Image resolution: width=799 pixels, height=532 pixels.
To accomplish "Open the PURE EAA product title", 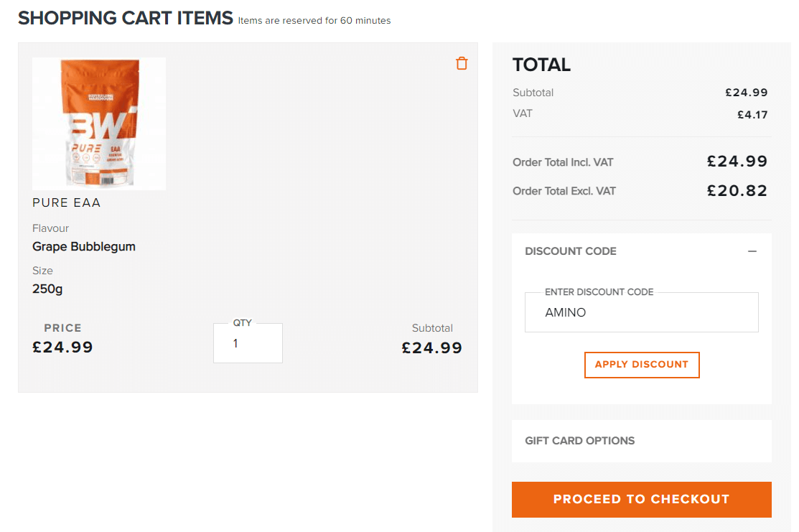I will [66, 202].
